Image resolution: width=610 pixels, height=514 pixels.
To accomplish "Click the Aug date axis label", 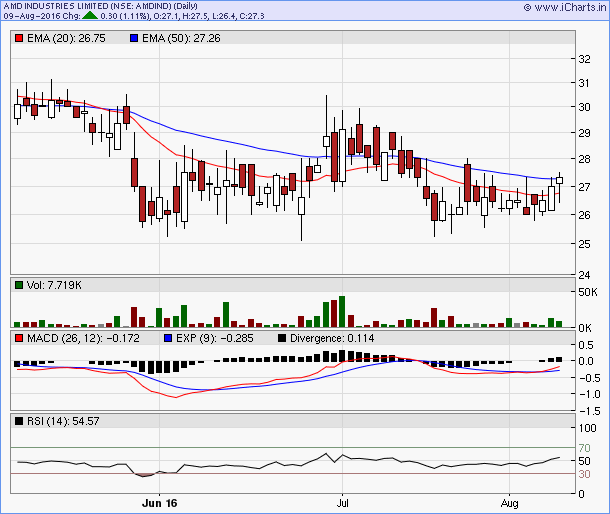I will coord(509,503).
